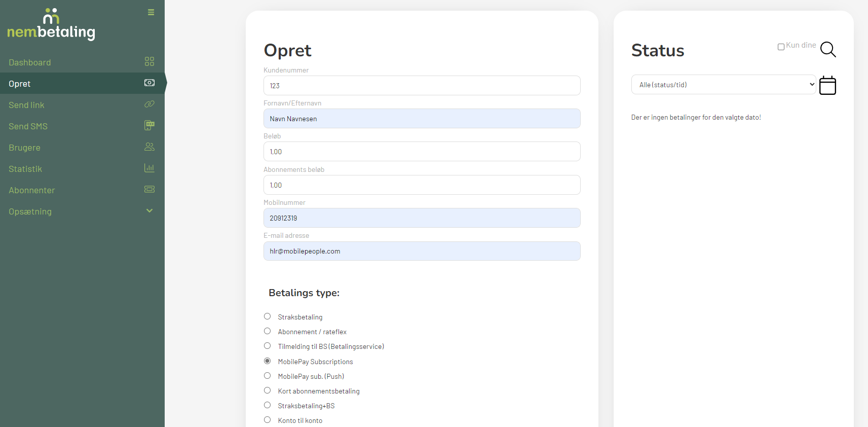
Task: Click the Statistik bar chart icon
Action: [x=149, y=168]
